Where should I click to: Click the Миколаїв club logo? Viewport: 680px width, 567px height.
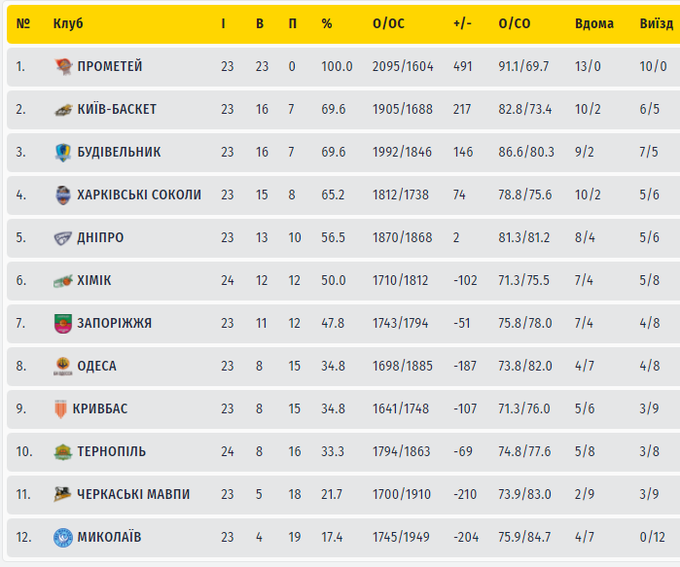(x=63, y=537)
